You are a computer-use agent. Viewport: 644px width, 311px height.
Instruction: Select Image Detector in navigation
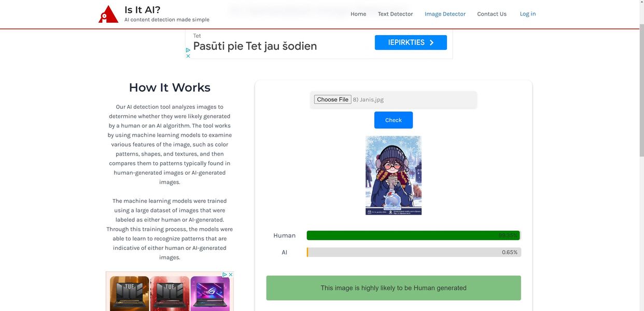pyautogui.click(x=445, y=14)
